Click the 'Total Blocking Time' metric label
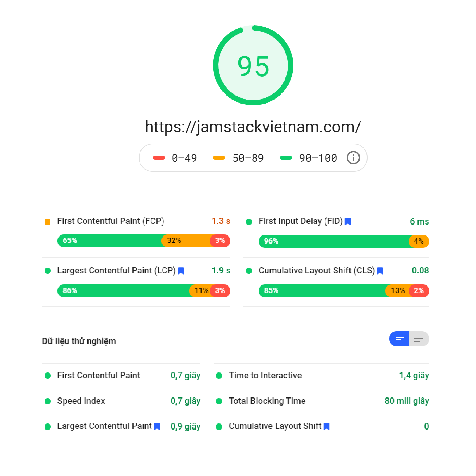Image resolution: width=476 pixels, height=476 pixels. (x=267, y=401)
